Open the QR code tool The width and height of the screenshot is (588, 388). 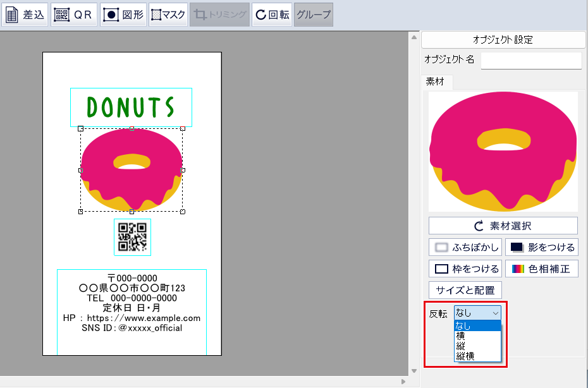[x=74, y=15]
